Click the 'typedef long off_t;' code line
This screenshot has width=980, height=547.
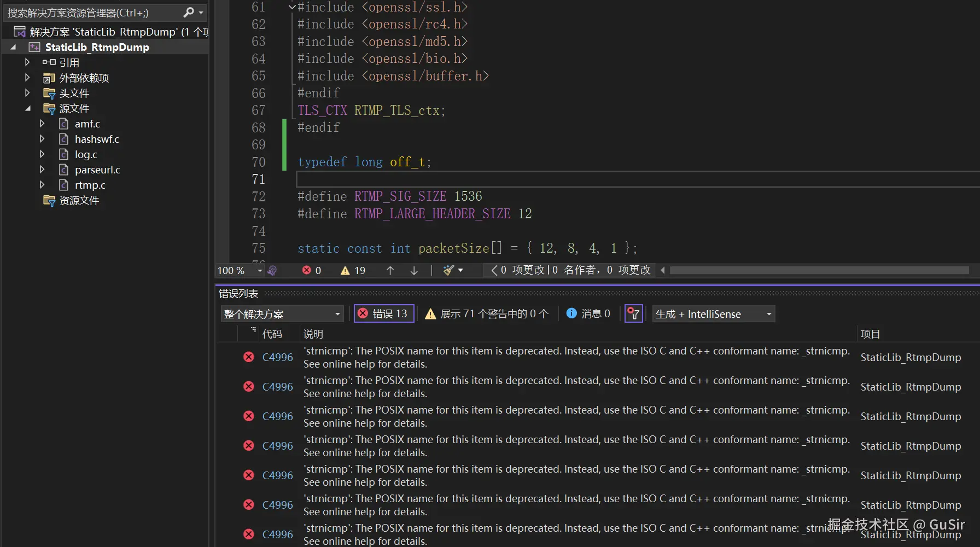pos(364,162)
